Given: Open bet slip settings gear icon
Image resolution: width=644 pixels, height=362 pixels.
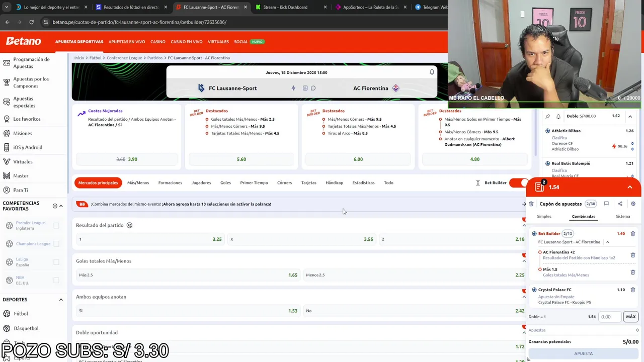Looking at the screenshot, I should (x=633, y=204).
